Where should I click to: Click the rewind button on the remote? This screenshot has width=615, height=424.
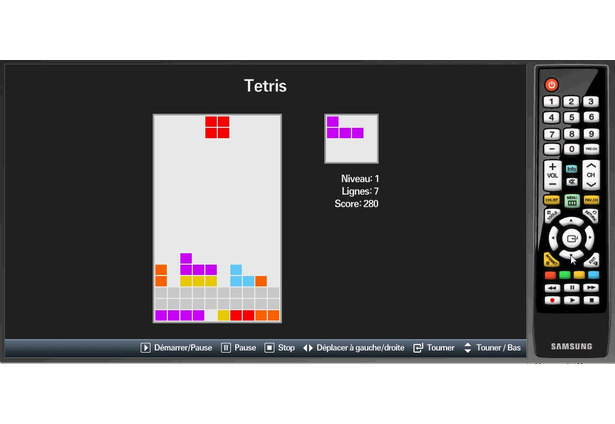point(552,288)
